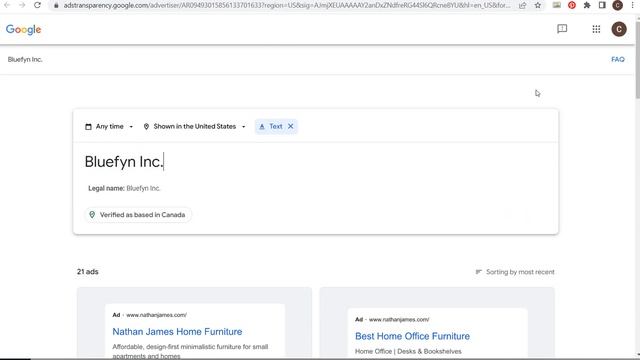Image resolution: width=640 pixels, height=360 pixels.
Task: Open the Extensions puzzle-piece icon
Action: pos(587,5)
